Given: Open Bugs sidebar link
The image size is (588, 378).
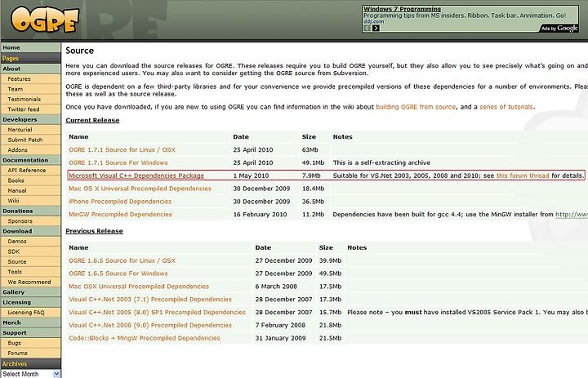Looking at the screenshot, I should coord(14,342).
